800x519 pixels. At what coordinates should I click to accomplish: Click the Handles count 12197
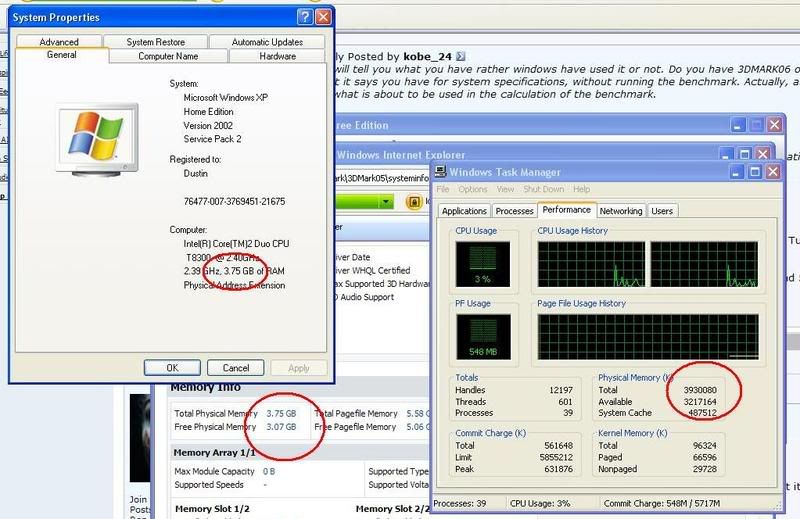(x=561, y=390)
